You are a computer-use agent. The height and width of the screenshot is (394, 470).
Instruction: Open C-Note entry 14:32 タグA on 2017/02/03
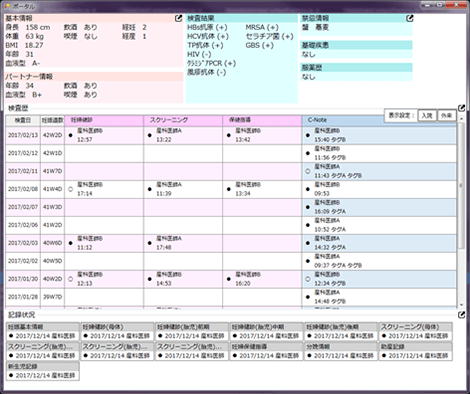[x=379, y=243]
